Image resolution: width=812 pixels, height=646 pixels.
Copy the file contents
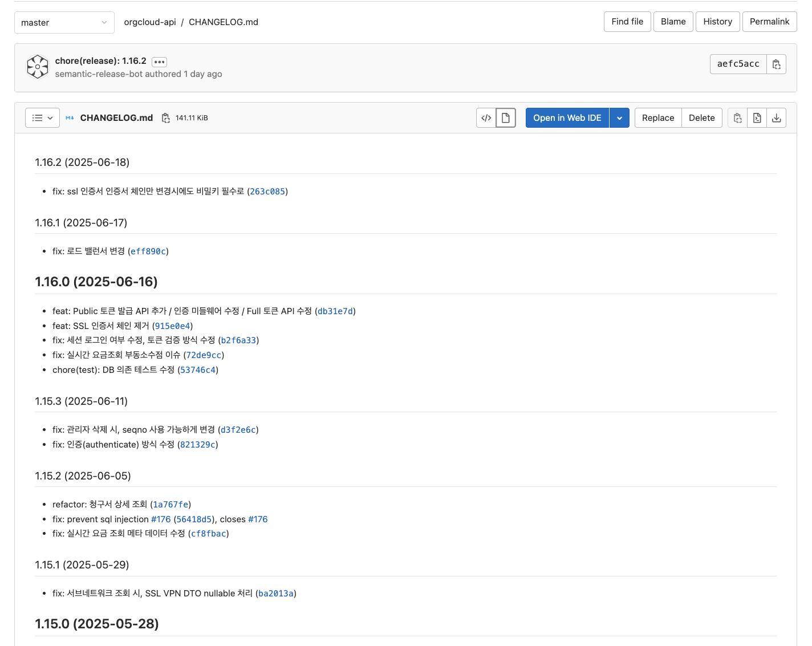pos(737,118)
